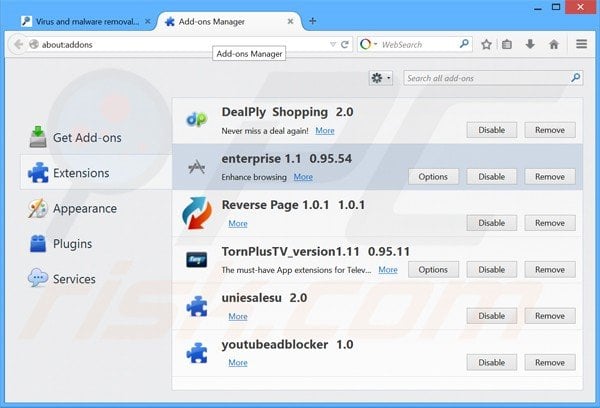Screen dimensions: 600x408
Task: Open More link for youtubeadblocker
Action: (238, 362)
